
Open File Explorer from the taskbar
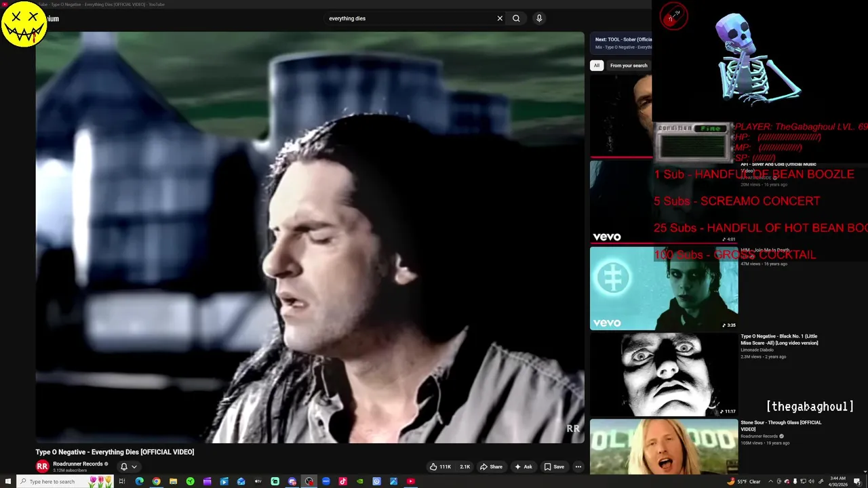click(x=173, y=481)
